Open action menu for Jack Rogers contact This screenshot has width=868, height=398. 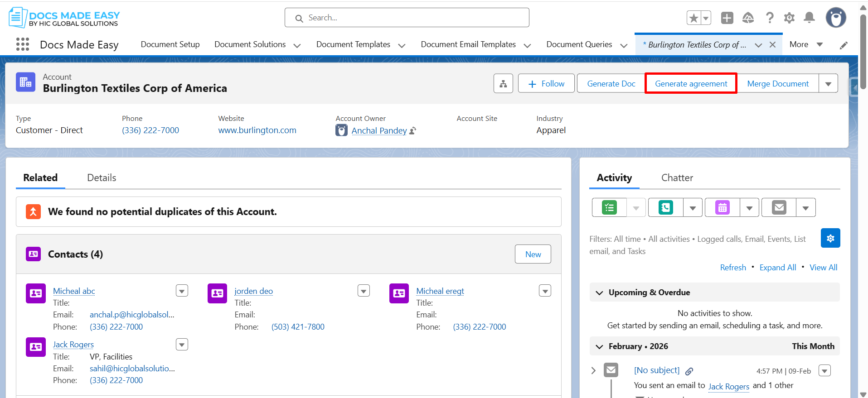click(x=182, y=345)
